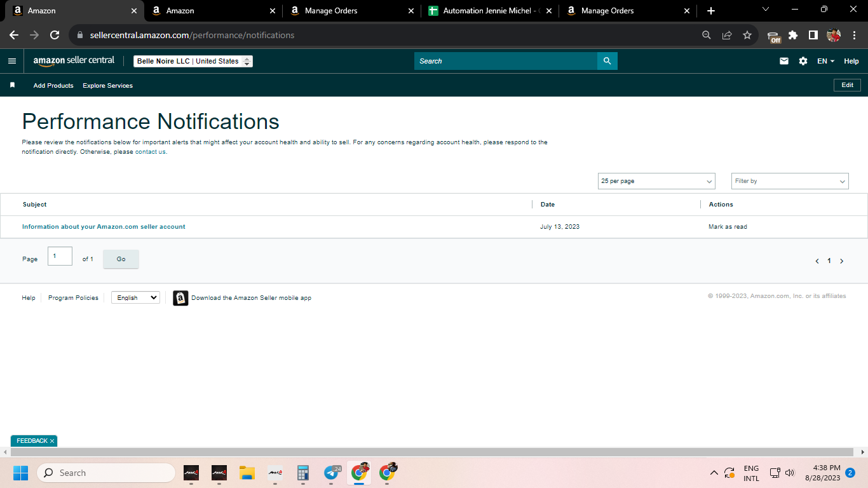Open the notification center badge showing 2
The image size is (868, 488).
tap(850, 473)
